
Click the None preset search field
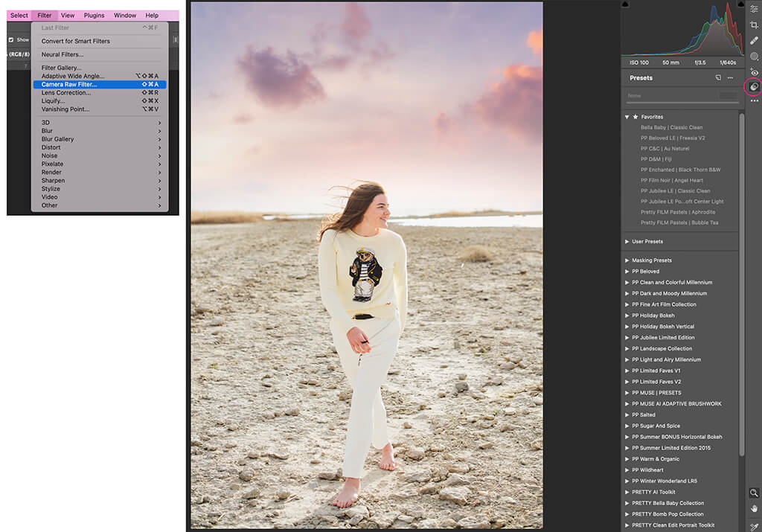(670, 96)
